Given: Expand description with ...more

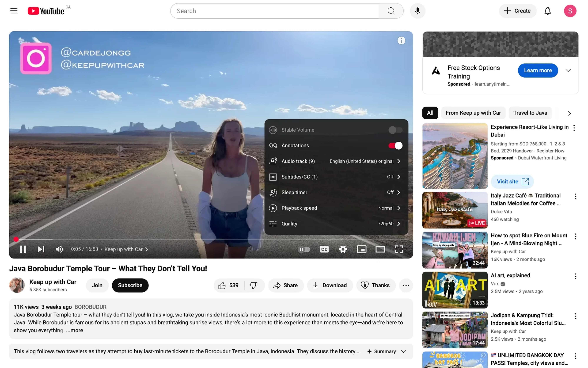Looking at the screenshot, I should [x=75, y=330].
